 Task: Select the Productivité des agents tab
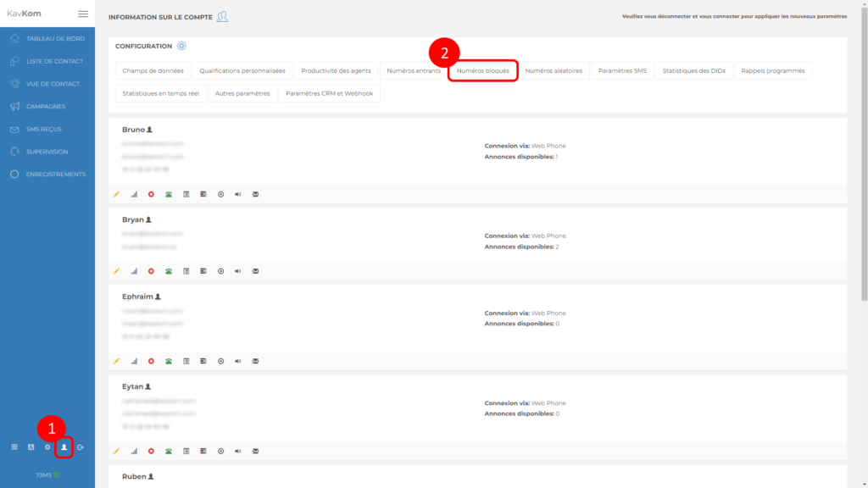coord(335,70)
